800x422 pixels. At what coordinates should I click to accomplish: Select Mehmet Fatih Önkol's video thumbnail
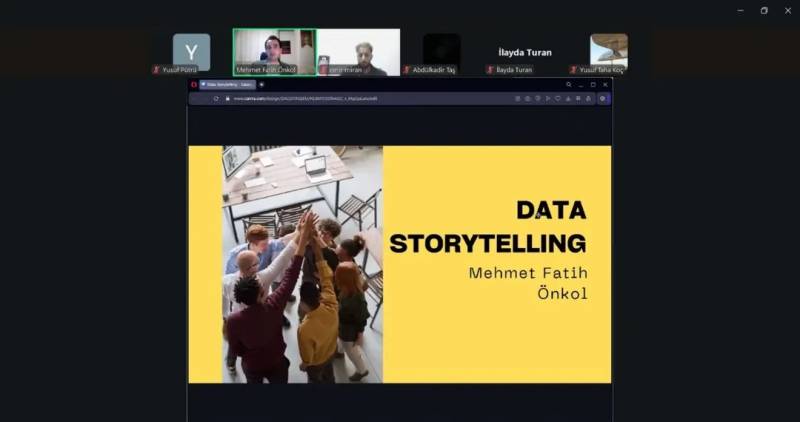pos(273,50)
